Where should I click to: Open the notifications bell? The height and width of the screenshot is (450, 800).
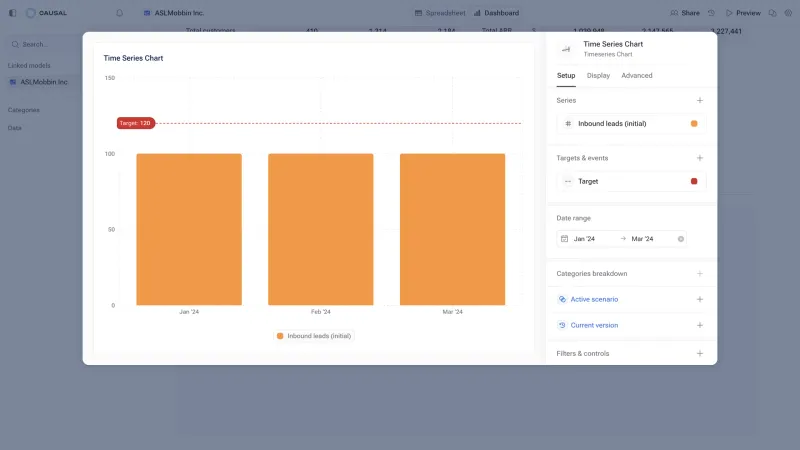click(119, 13)
